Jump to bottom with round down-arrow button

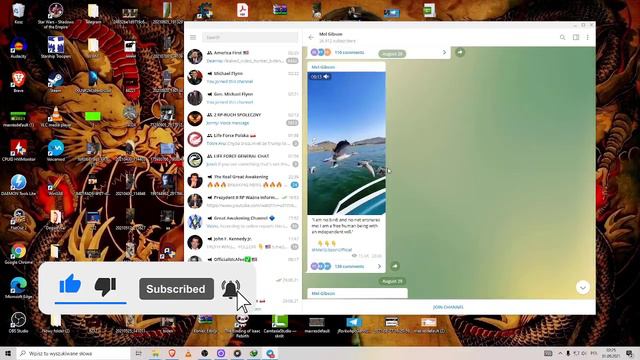pyautogui.click(x=583, y=287)
